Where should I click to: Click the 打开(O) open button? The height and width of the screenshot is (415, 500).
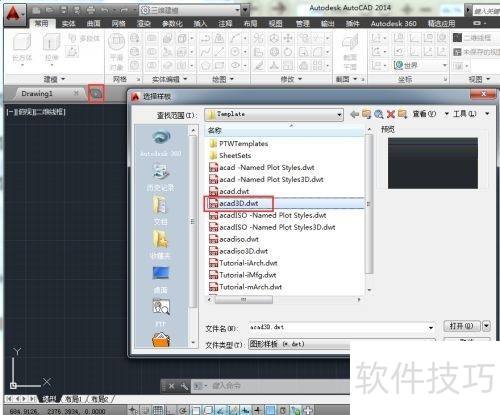click(x=462, y=326)
